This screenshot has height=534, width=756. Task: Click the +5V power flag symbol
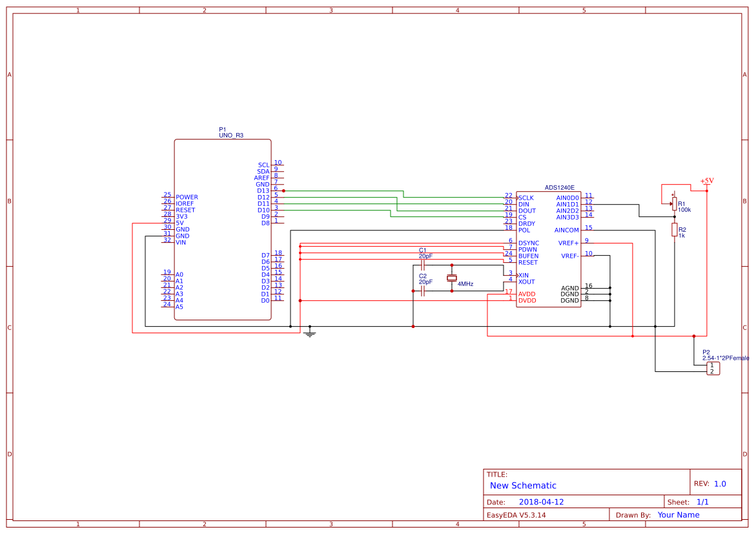[706, 182]
